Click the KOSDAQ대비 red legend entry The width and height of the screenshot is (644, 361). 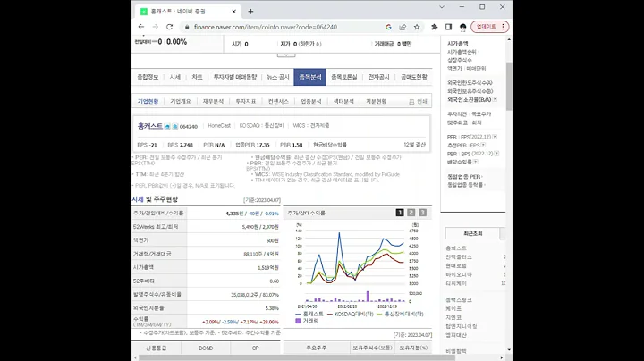point(351,314)
